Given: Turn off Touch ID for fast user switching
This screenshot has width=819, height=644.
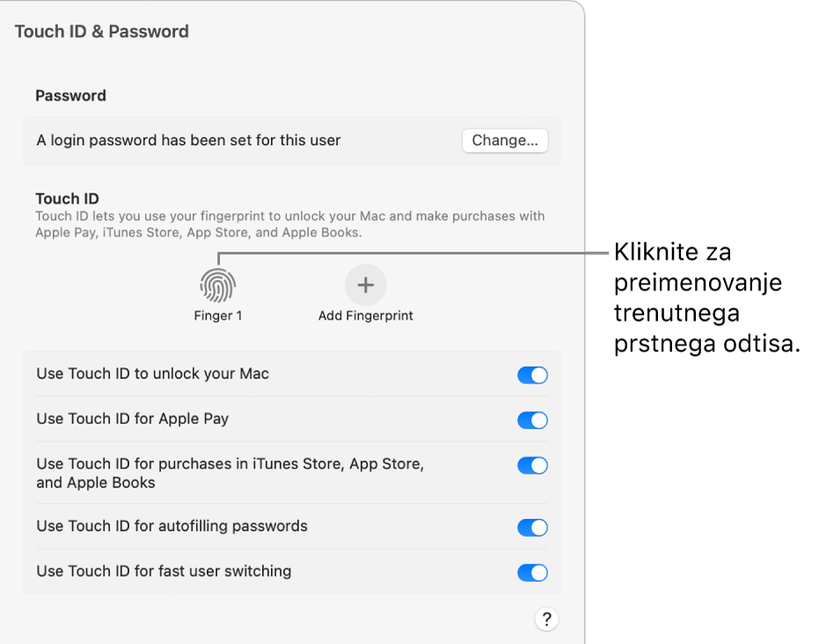Looking at the screenshot, I should coord(532,572).
